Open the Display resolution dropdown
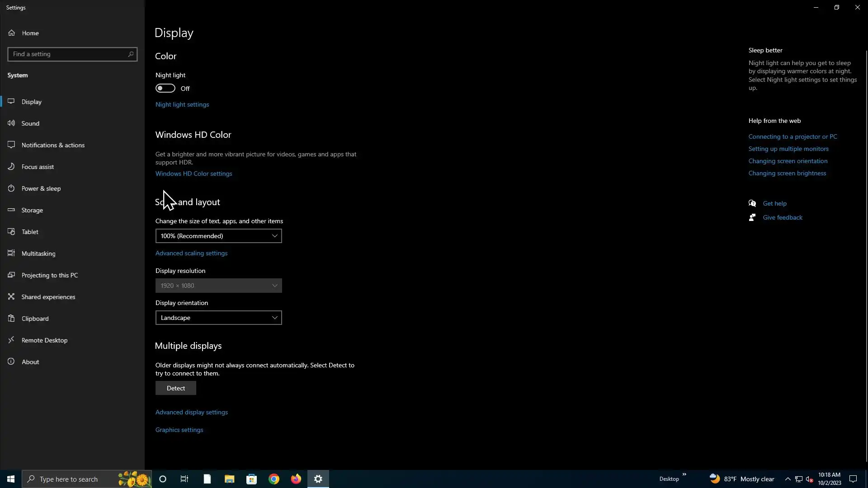This screenshot has height=488, width=868. click(x=218, y=286)
